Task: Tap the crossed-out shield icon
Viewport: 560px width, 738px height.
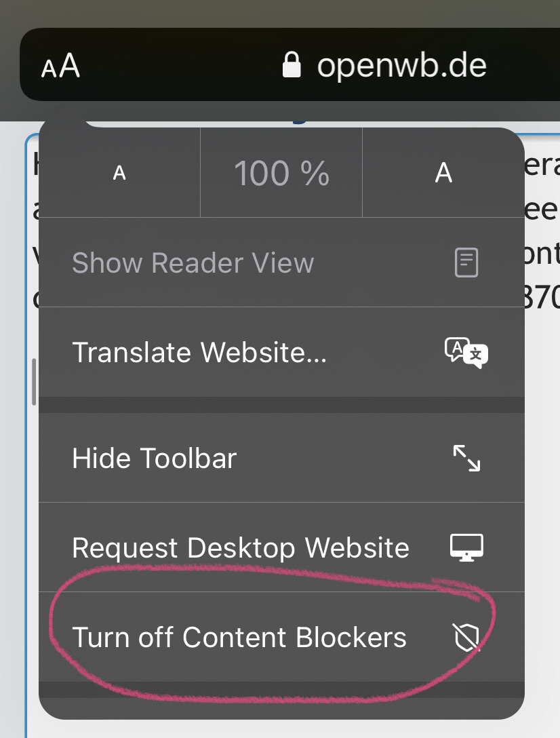Action: pos(466,638)
